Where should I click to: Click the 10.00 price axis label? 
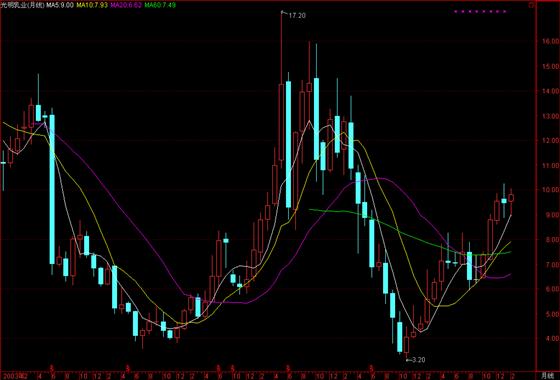(550, 190)
